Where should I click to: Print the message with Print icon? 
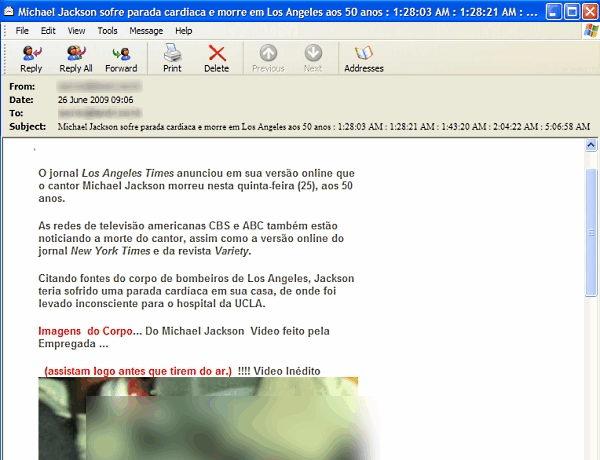click(172, 58)
